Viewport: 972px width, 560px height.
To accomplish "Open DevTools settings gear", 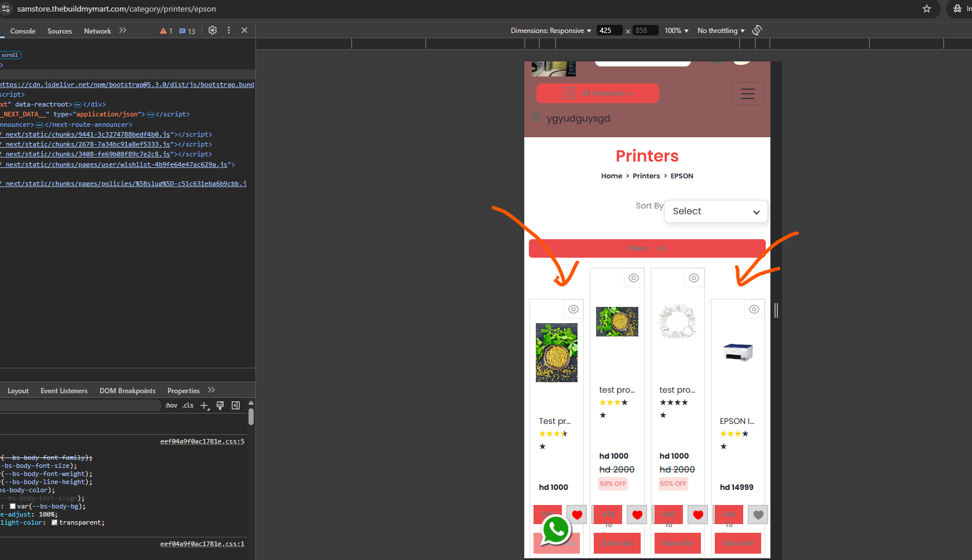I will (213, 30).
